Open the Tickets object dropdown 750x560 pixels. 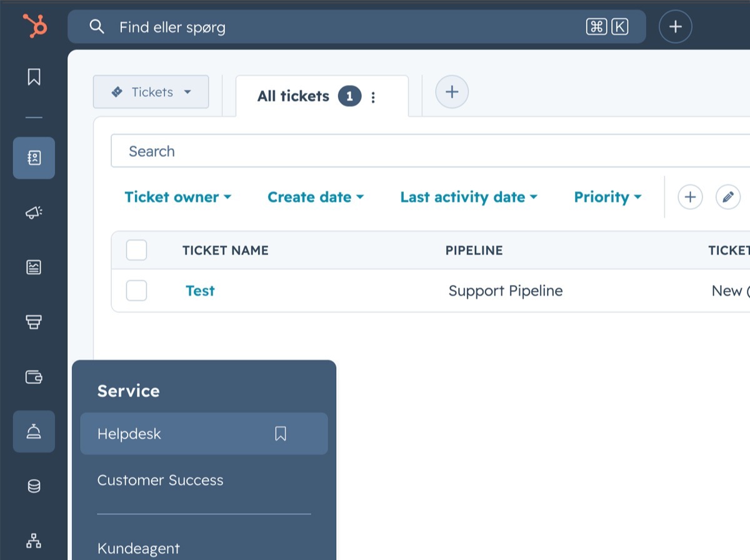tap(151, 92)
